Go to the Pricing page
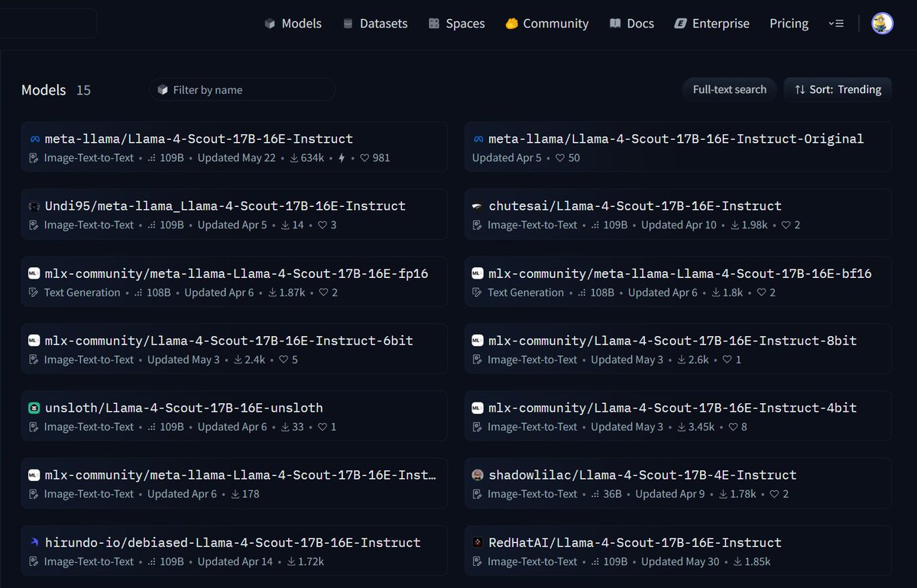 (789, 24)
